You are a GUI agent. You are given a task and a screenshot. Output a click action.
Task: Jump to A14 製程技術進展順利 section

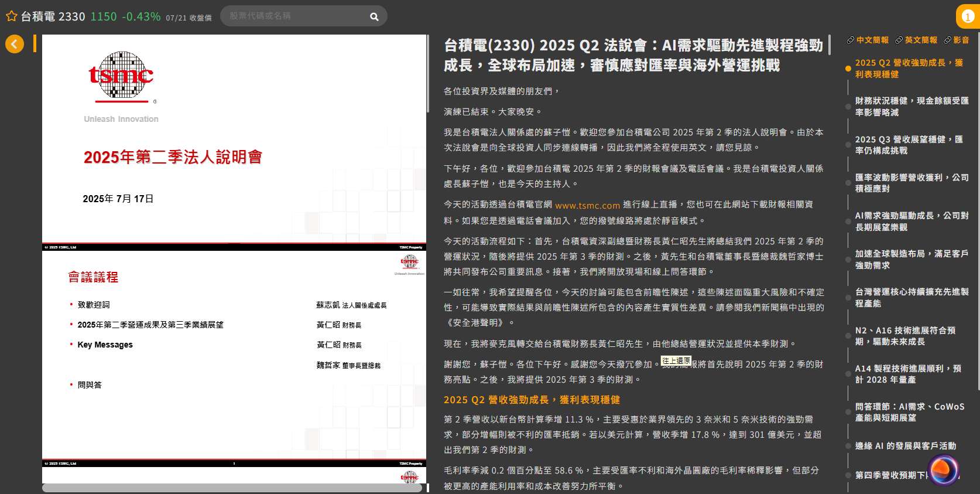pos(908,374)
